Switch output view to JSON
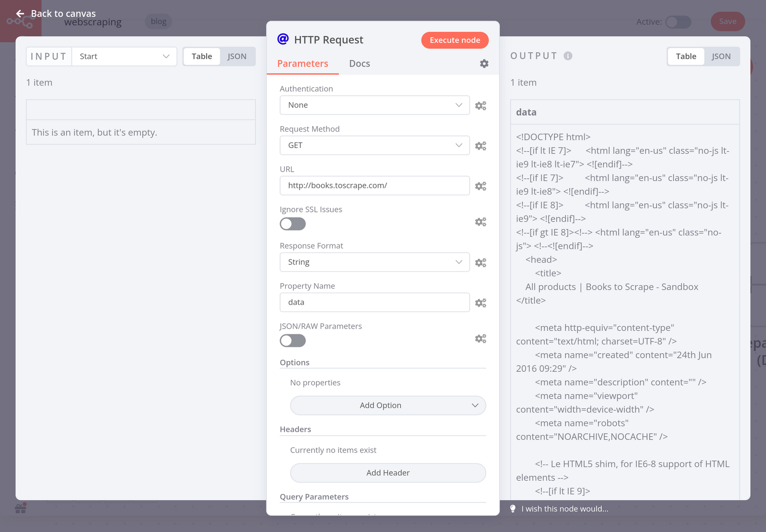The width and height of the screenshot is (766, 532). coord(721,56)
